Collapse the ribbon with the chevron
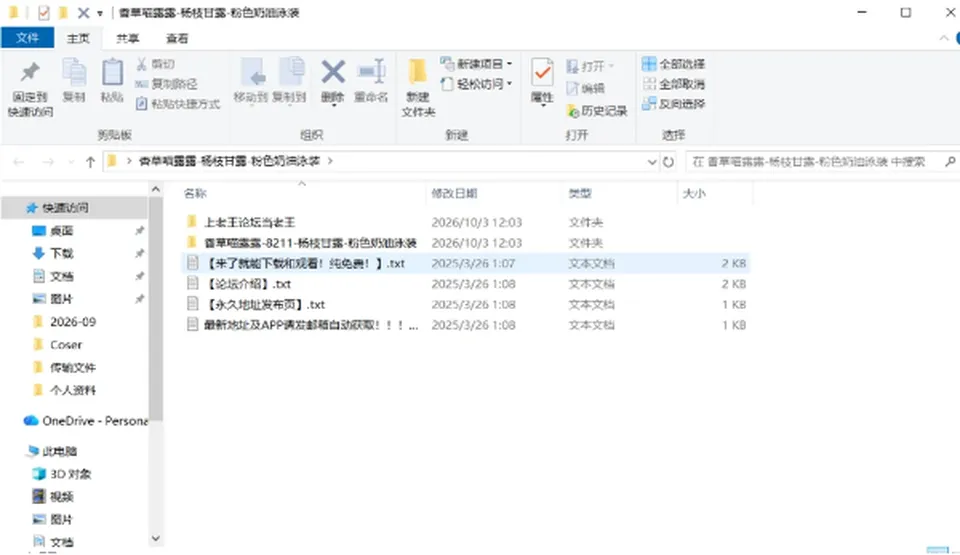Image resolution: width=960 pixels, height=555 pixels. pos(943,38)
